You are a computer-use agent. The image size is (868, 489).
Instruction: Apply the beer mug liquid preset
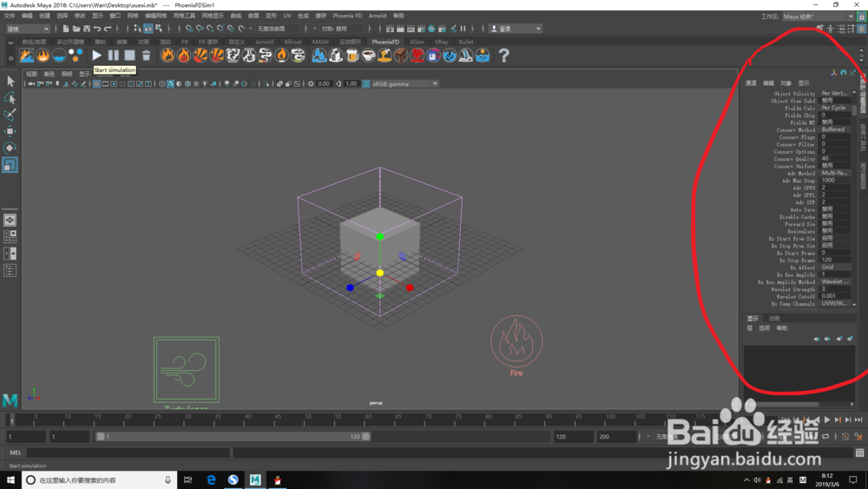[x=352, y=56]
